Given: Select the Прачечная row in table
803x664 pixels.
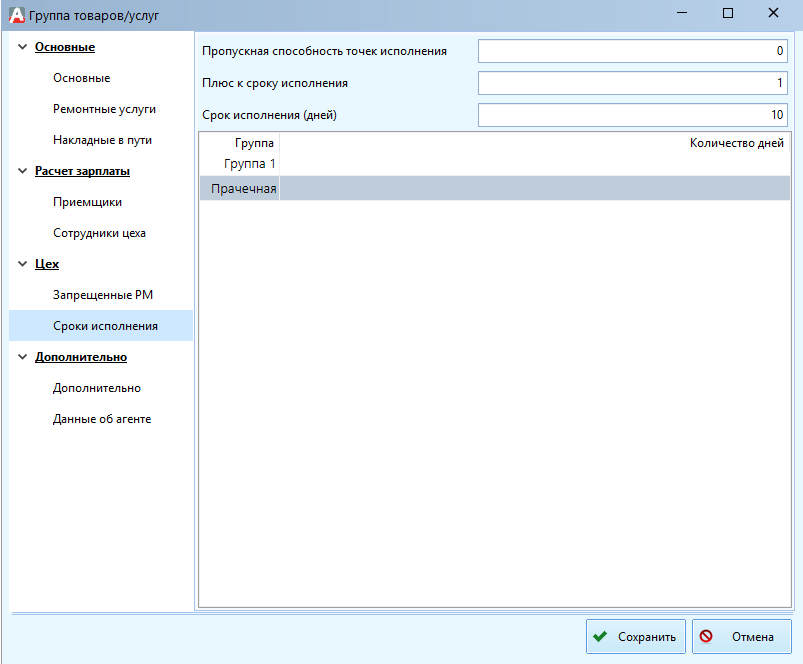Looking at the screenshot, I should point(244,188).
